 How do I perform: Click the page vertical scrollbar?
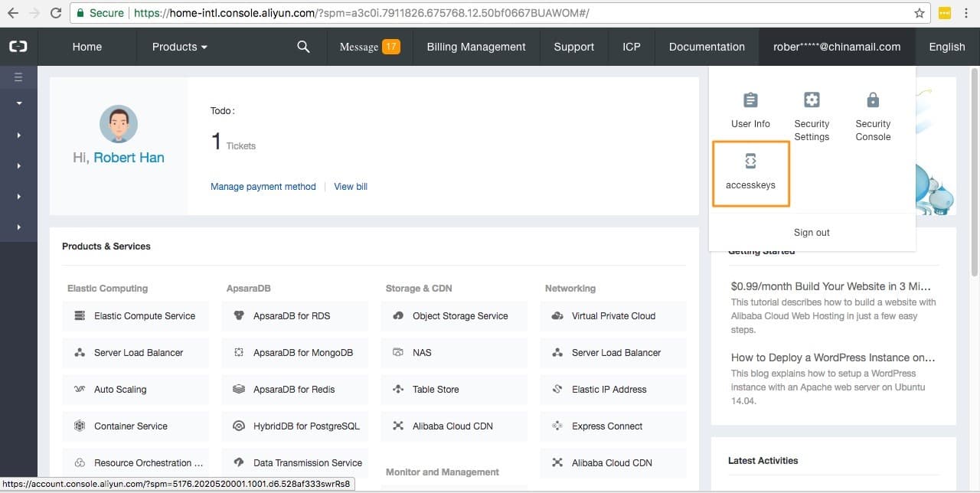[x=975, y=172]
